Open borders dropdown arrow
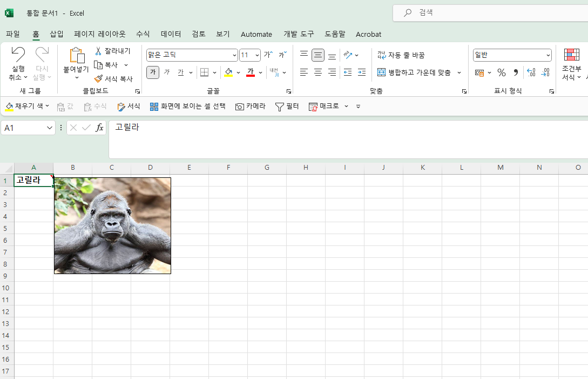The height and width of the screenshot is (379, 588). pyautogui.click(x=214, y=72)
